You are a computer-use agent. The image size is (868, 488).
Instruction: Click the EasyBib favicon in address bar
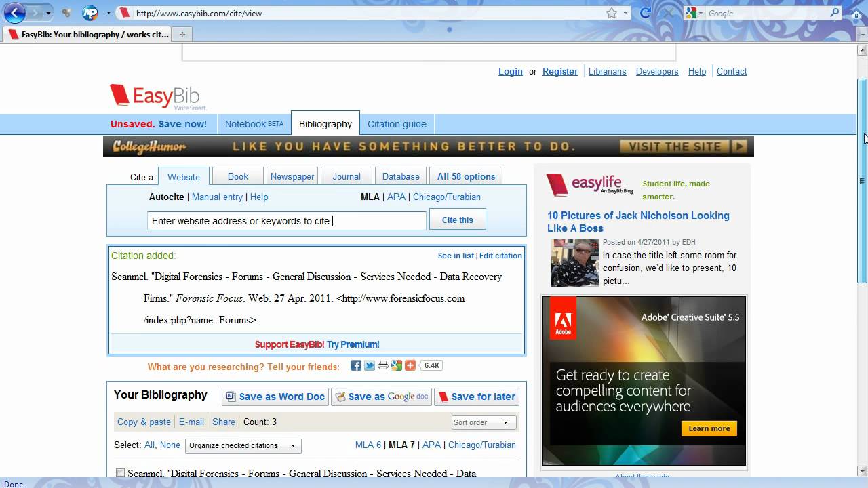[x=125, y=13]
